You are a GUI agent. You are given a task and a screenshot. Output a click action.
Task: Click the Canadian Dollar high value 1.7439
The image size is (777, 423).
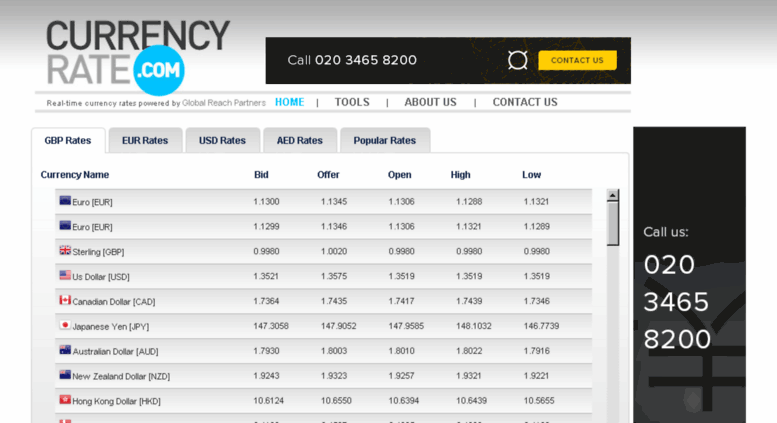pyautogui.click(x=469, y=301)
